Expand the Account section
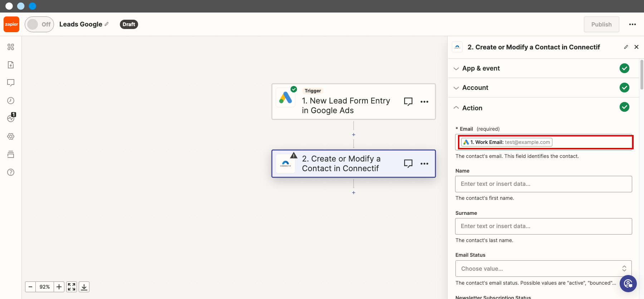Viewport: 644px width, 299px height. pos(543,88)
